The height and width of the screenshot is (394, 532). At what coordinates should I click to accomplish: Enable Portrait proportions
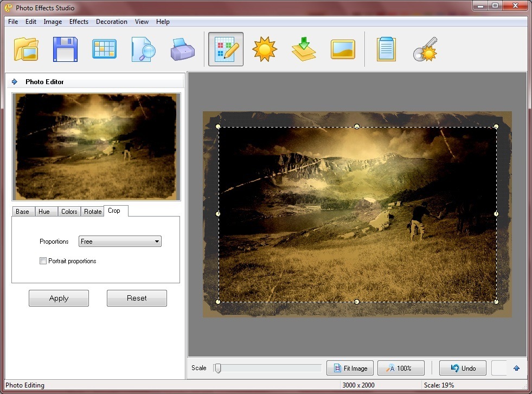click(43, 260)
